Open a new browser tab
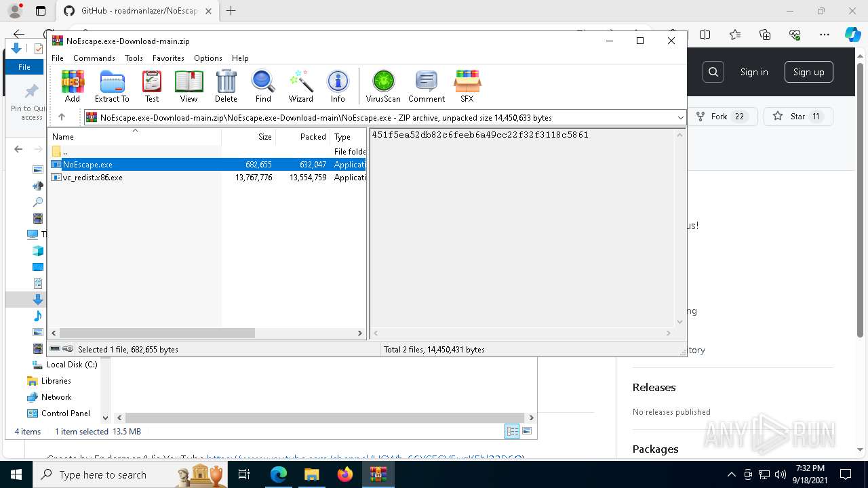 231,11
